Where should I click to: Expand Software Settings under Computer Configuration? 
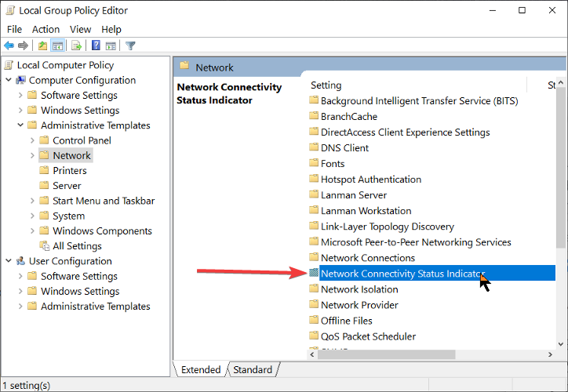click(x=20, y=95)
